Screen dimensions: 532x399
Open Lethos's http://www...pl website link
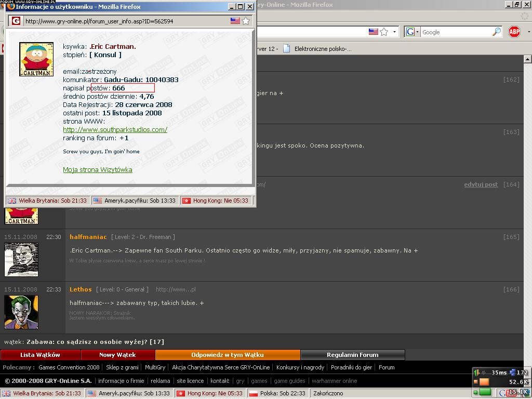tap(176, 289)
